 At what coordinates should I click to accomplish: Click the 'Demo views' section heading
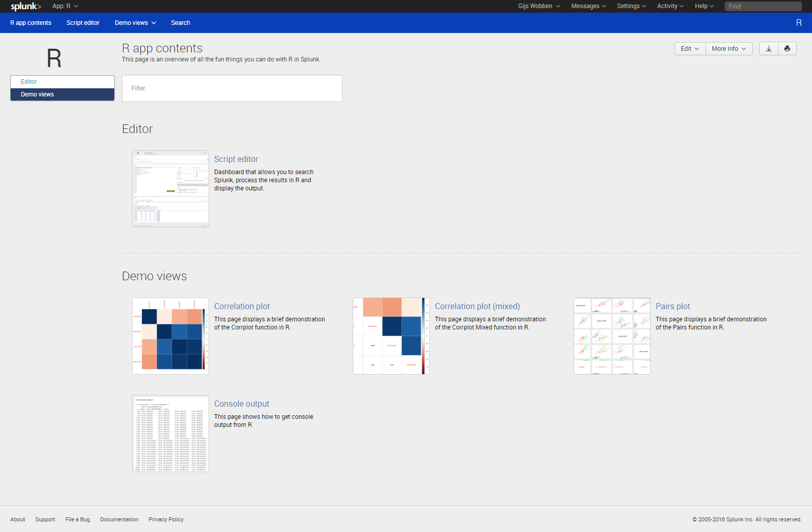pyautogui.click(x=154, y=276)
